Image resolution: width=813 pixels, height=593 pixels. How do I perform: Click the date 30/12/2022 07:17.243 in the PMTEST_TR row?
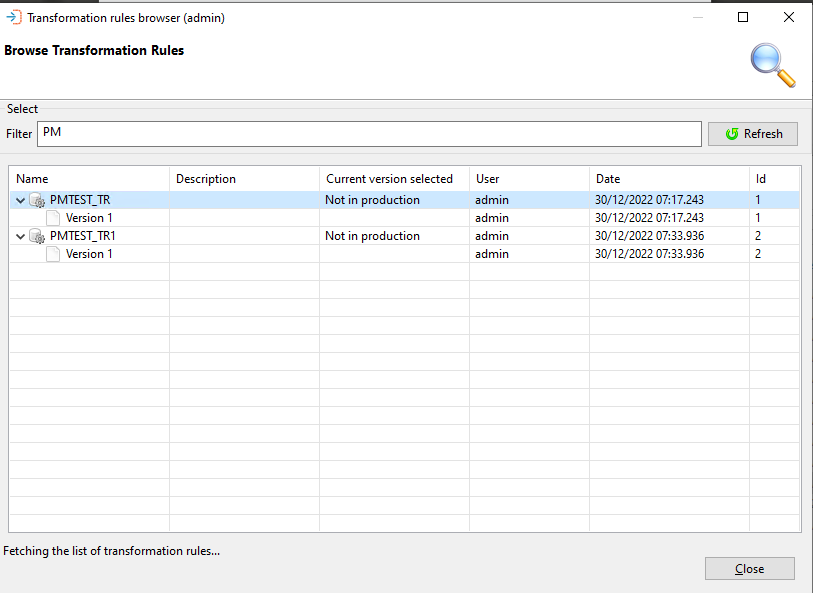click(649, 200)
